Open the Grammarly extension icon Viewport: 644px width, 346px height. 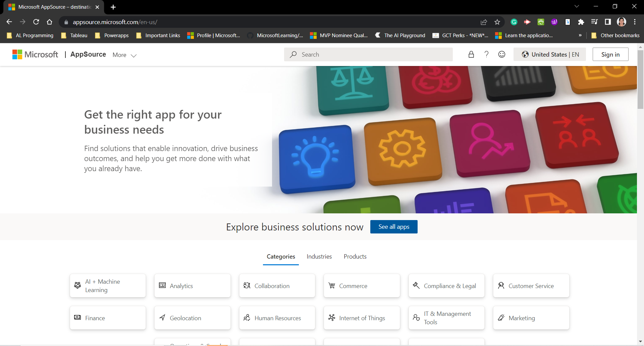coord(514,22)
